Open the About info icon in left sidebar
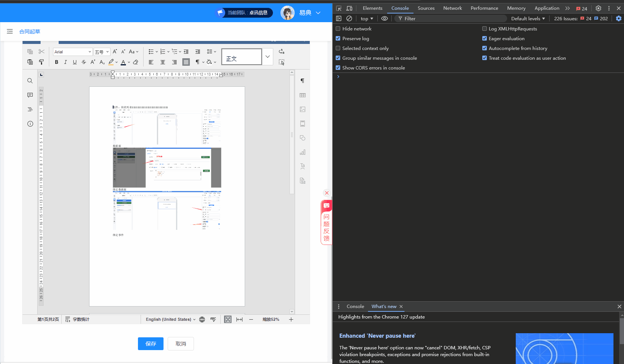Screen dimensions: 624x364 tap(30, 124)
